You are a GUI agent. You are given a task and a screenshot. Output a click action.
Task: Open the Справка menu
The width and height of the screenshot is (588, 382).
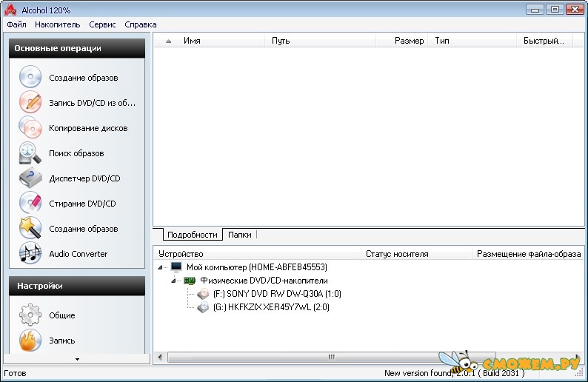[141, 24]
